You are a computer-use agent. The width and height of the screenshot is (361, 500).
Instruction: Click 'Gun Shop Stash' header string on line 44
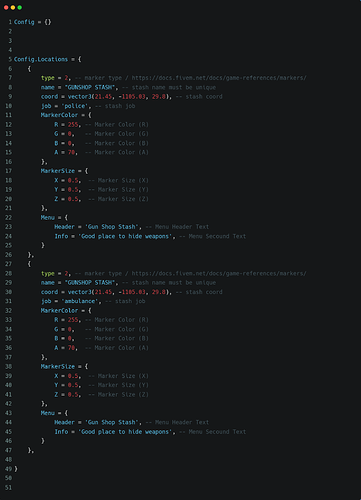click(112, 422)
